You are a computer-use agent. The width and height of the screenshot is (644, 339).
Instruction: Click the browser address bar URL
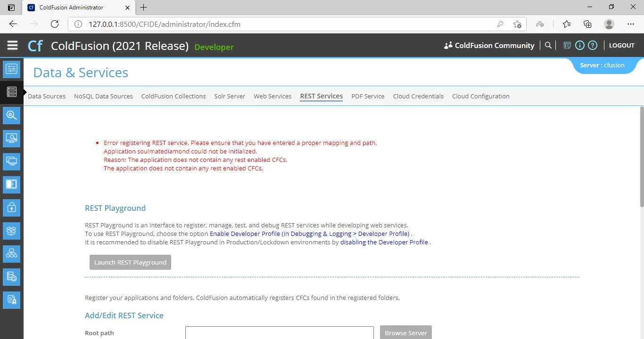[165, 24]
